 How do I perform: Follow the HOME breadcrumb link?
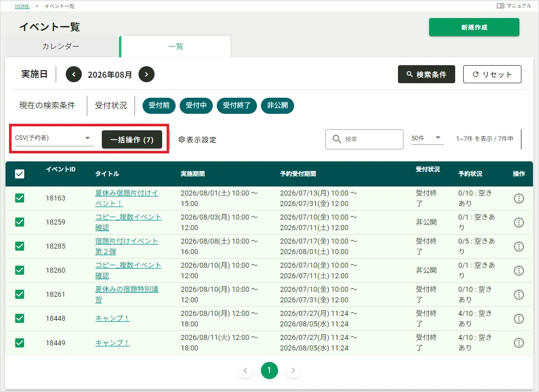pyautogui.click(x=22, y=6)
